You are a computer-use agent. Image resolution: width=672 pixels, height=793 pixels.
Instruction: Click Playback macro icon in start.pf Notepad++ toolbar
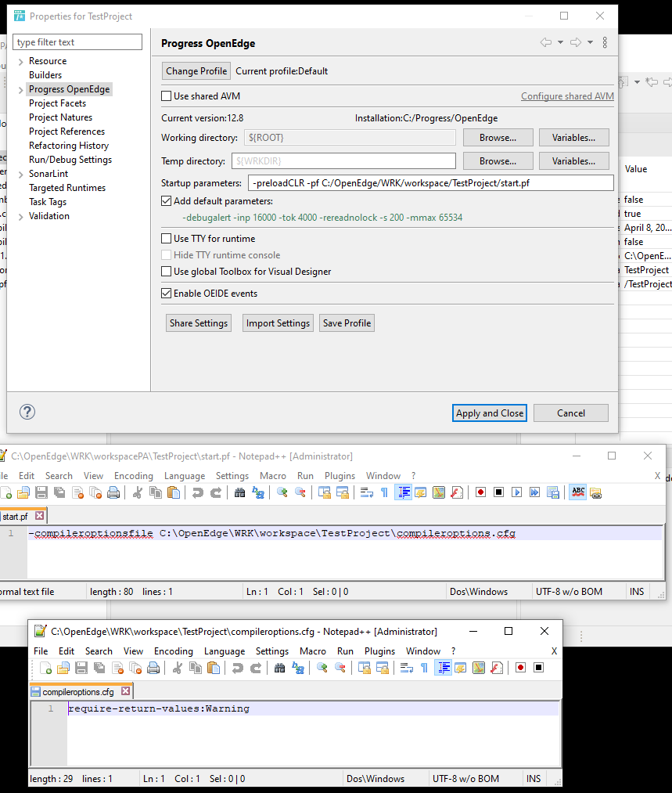coord(516,492)
